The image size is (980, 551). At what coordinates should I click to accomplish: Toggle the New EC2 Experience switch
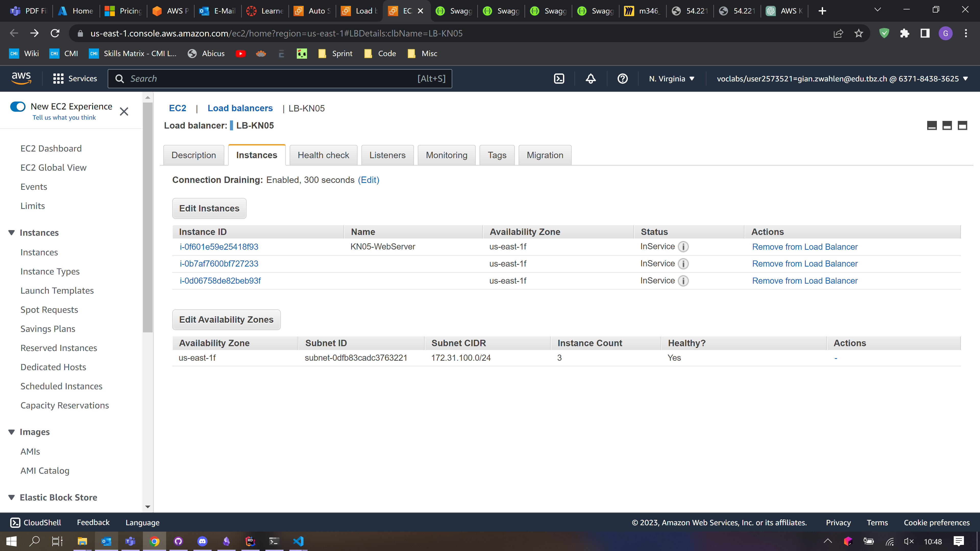(x=18, y=106)
